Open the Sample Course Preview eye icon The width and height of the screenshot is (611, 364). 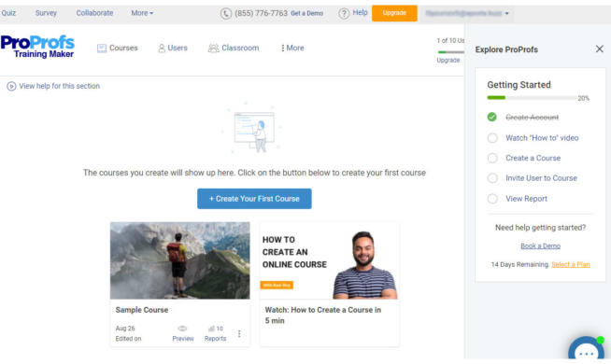[182, 329]
